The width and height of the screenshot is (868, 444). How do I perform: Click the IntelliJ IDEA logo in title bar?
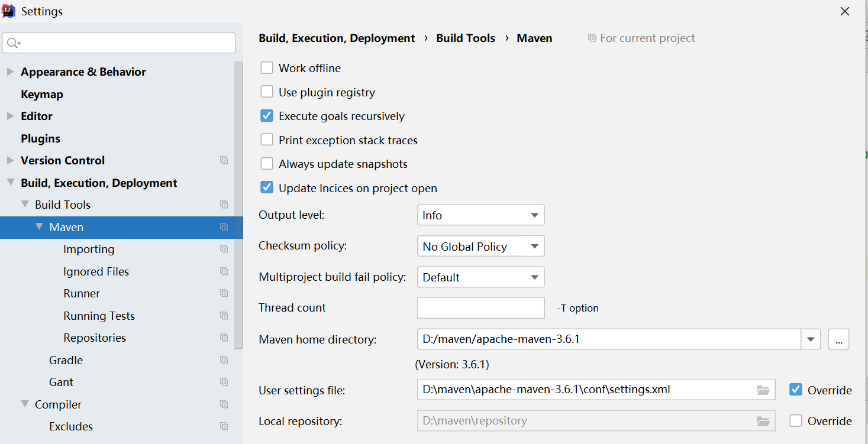click(9, 11)
